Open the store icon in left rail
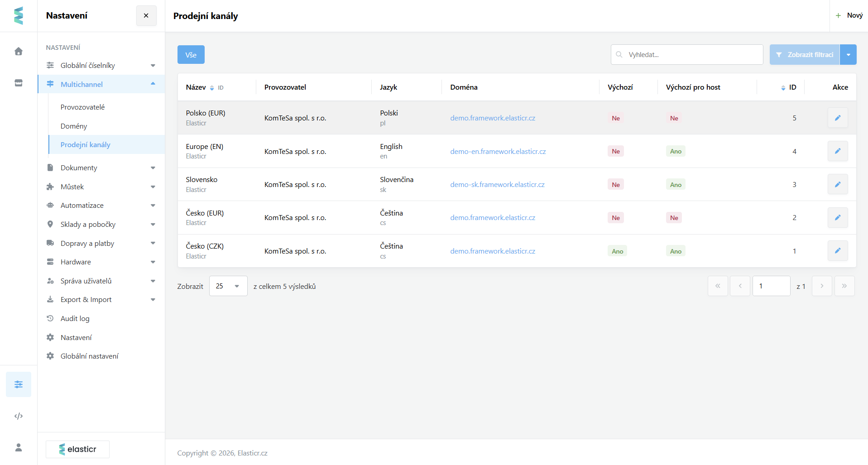Screen dimensions: 868x465 19,83
